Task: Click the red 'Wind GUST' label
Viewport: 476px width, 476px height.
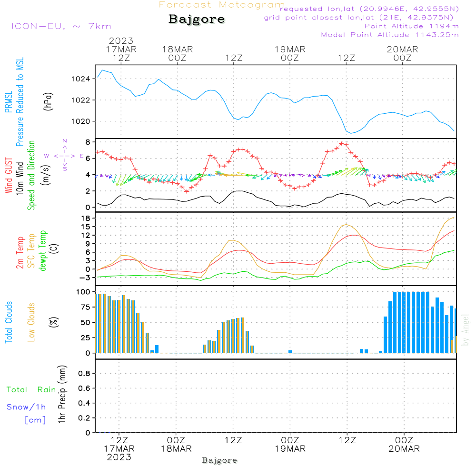Action: (x=9, y=175)
